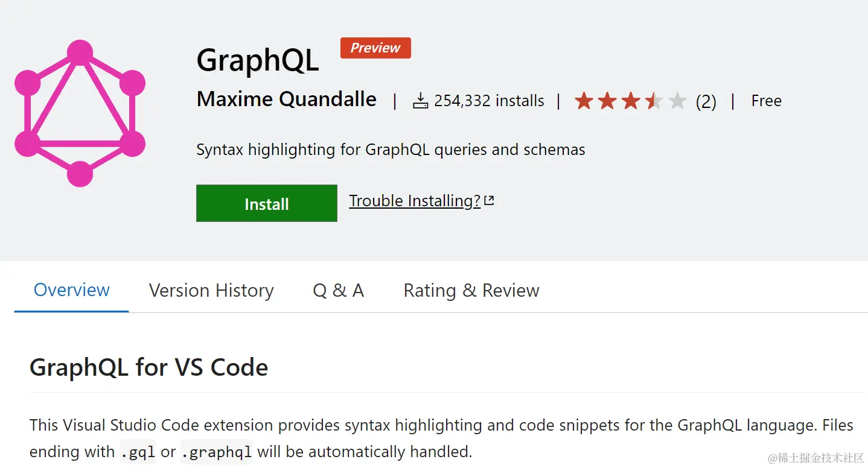
Task: Click the installs download icon
Action: (420, 101)
